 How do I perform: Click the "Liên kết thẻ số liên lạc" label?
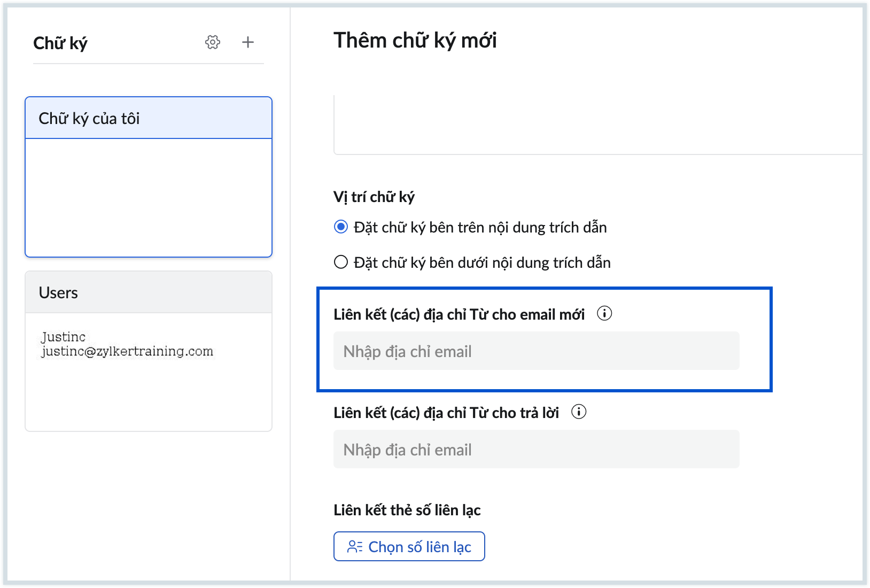[407, 510]
